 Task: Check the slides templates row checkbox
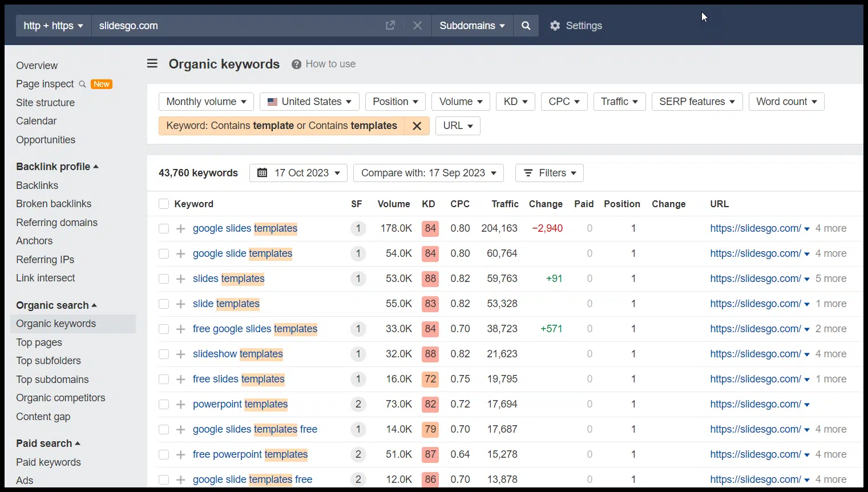(x=164, y=279)
